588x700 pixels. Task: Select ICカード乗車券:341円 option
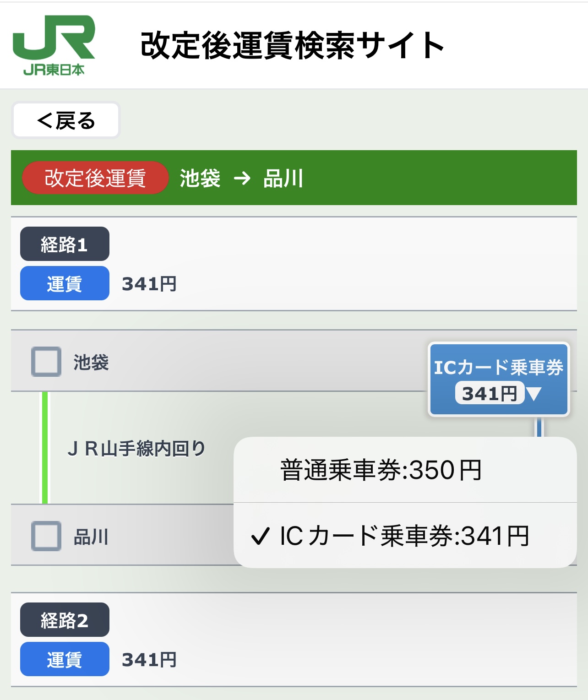click(404, 536)
